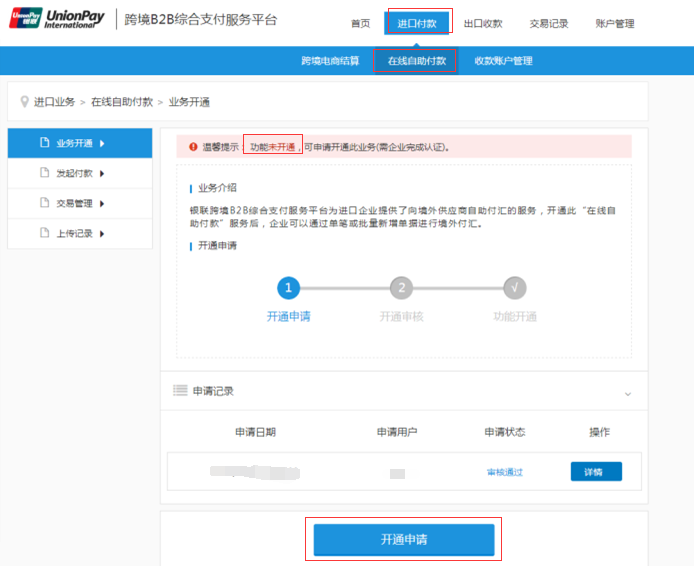Select step 1 开通申请 progress circle
Screen dimensions: 694x566
coord(288,288)
